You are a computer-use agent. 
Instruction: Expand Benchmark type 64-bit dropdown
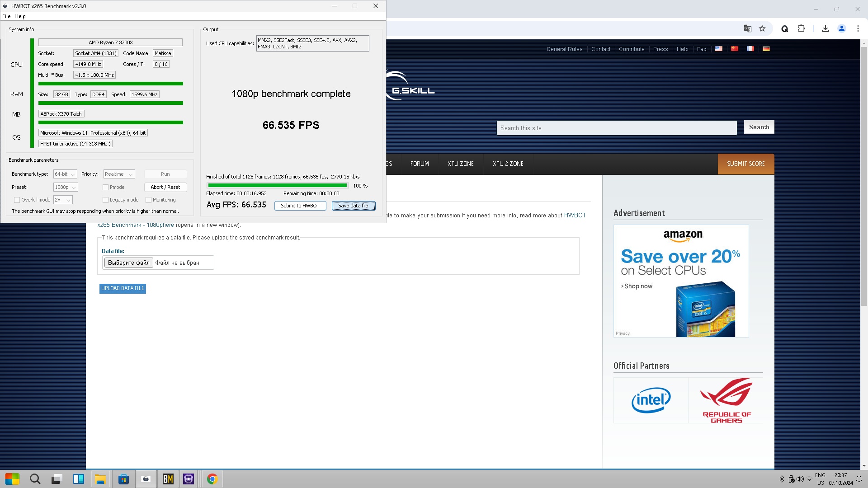(x=65, y=174)
